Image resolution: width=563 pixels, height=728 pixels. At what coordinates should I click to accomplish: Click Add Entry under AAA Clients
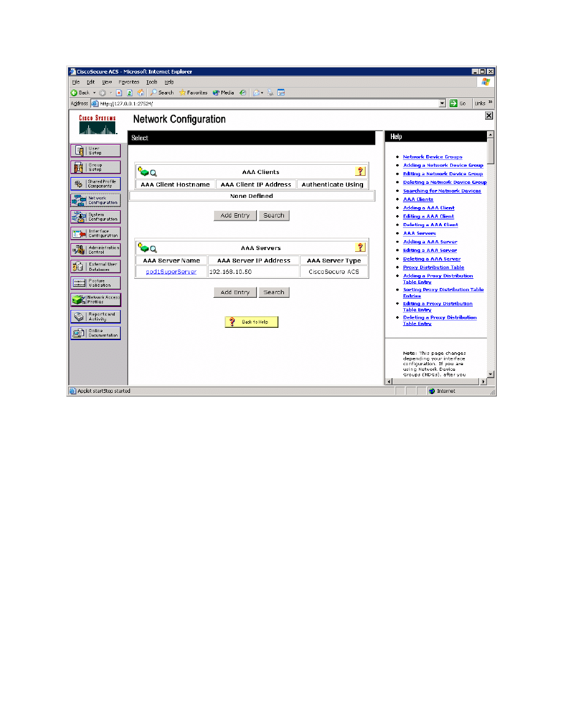tap(235, 216)
